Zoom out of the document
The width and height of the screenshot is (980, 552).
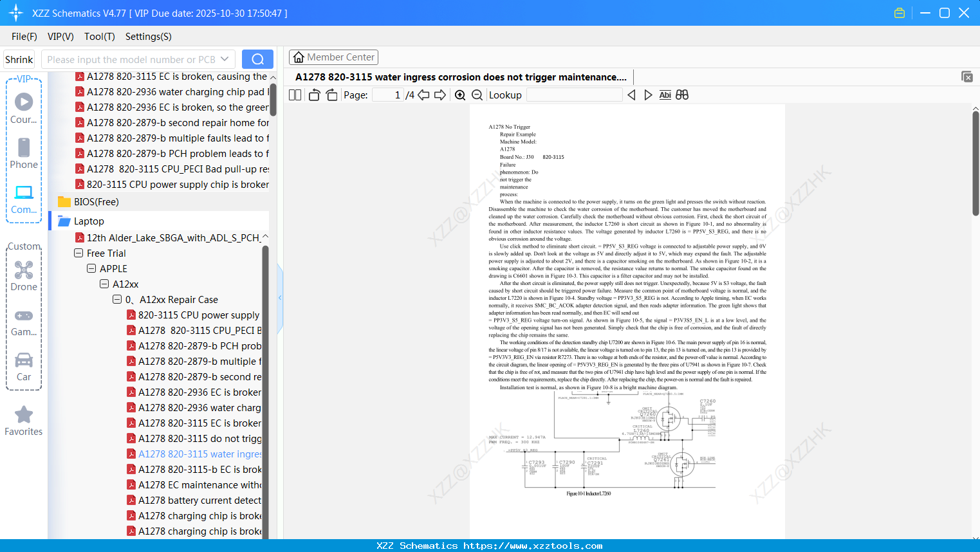coord(477,95)
